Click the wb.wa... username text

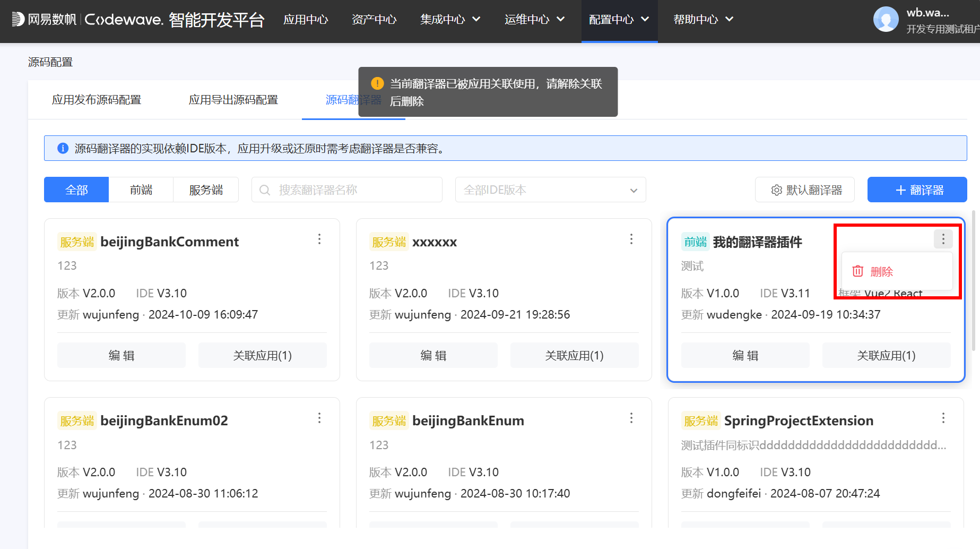coord(928,13)
